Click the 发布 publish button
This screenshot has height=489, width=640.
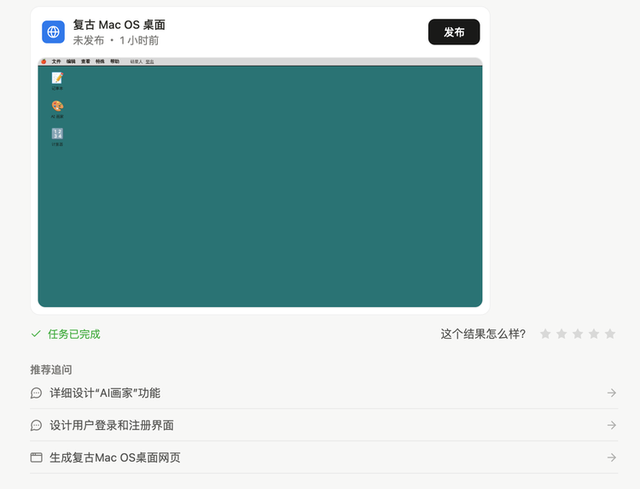click(x=454, y=32)
